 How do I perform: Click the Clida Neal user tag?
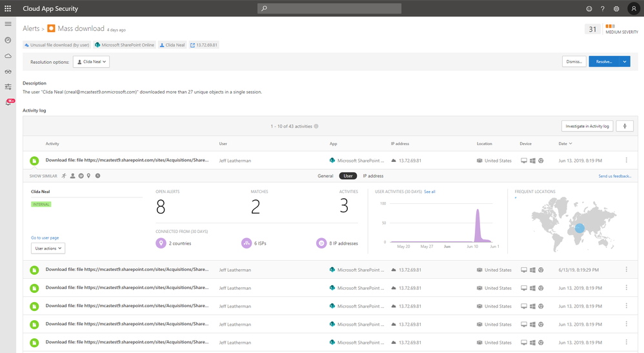tap(172, 45)
